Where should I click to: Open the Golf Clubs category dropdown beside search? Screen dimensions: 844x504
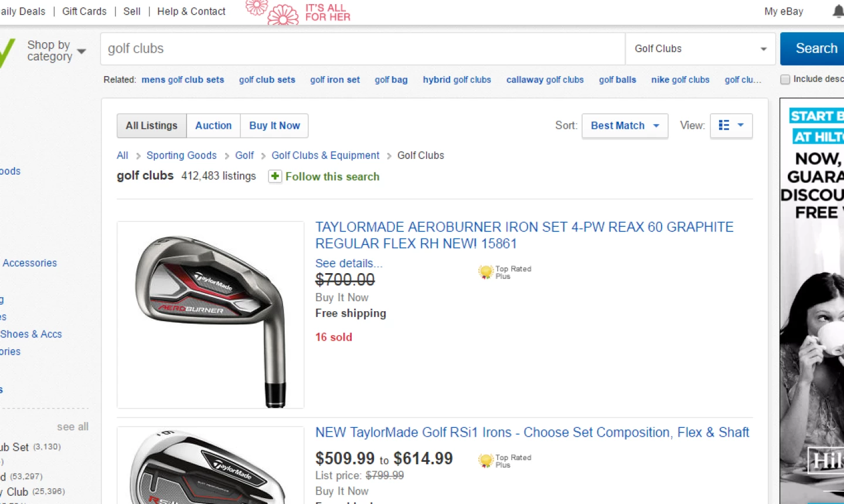pyautogui.click(x=700, y=49)
